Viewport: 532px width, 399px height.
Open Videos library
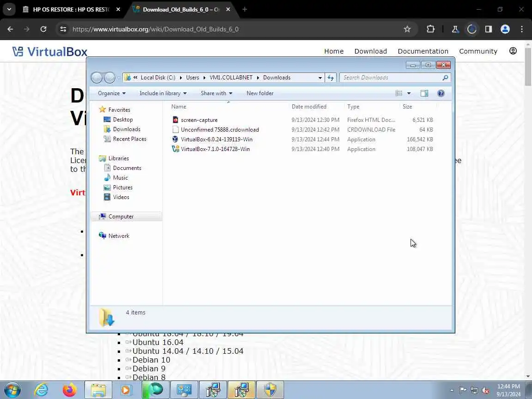pyautogui.click(x=121, y=197)
